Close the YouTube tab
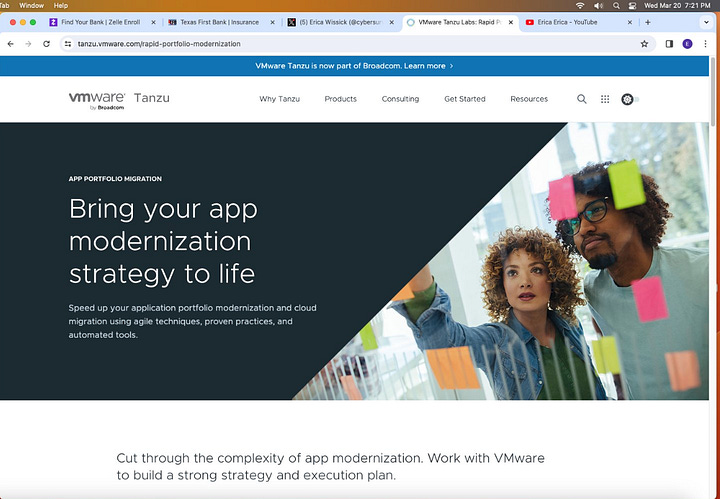Viewport: 720px width, 499px height. pos(630,22)
